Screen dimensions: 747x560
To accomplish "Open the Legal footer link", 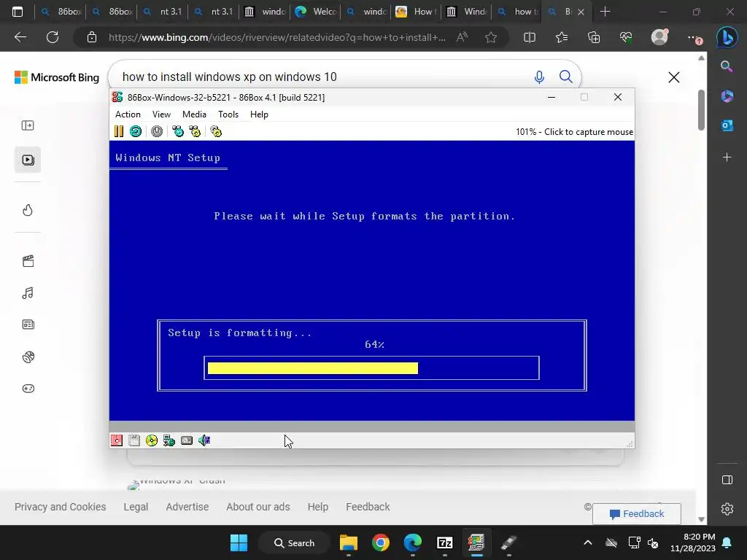I will tap(136, 507).
